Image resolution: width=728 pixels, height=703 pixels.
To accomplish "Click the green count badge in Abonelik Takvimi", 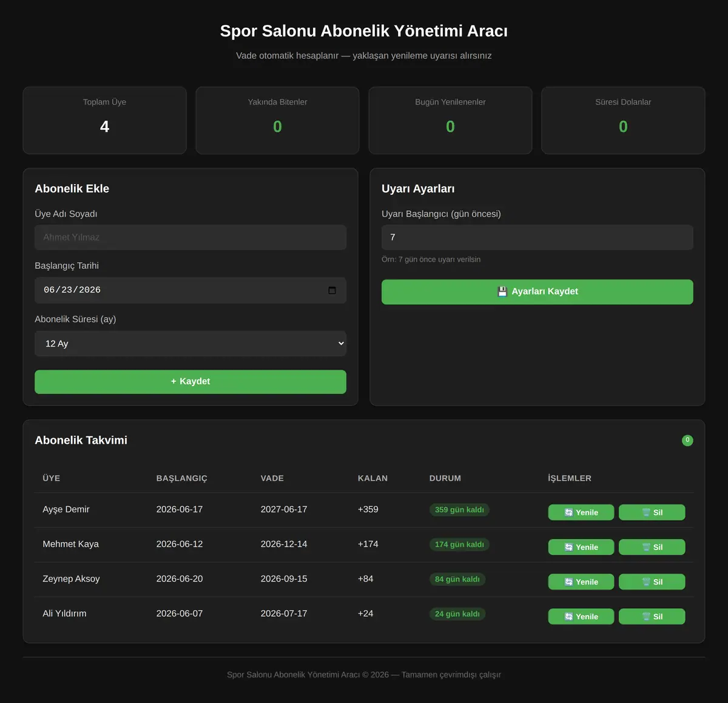I will pos(687,440).
